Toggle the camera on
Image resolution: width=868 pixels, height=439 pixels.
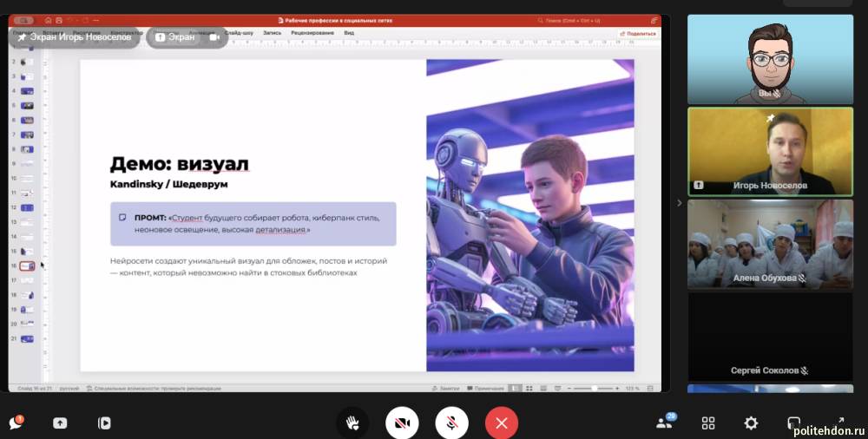(x=402, y=423)
